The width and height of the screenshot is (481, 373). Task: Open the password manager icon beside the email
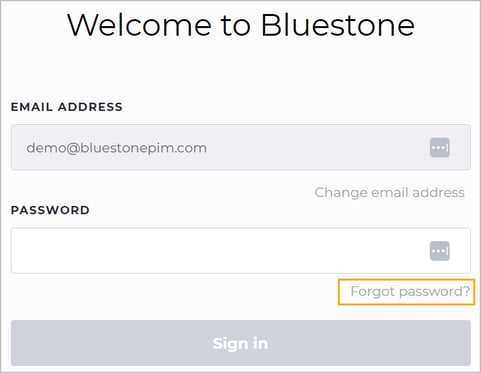440,147
